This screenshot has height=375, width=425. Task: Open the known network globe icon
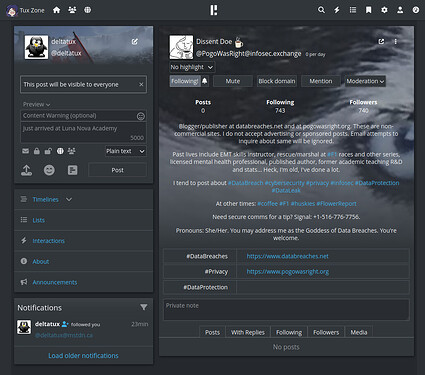(87, 10)
